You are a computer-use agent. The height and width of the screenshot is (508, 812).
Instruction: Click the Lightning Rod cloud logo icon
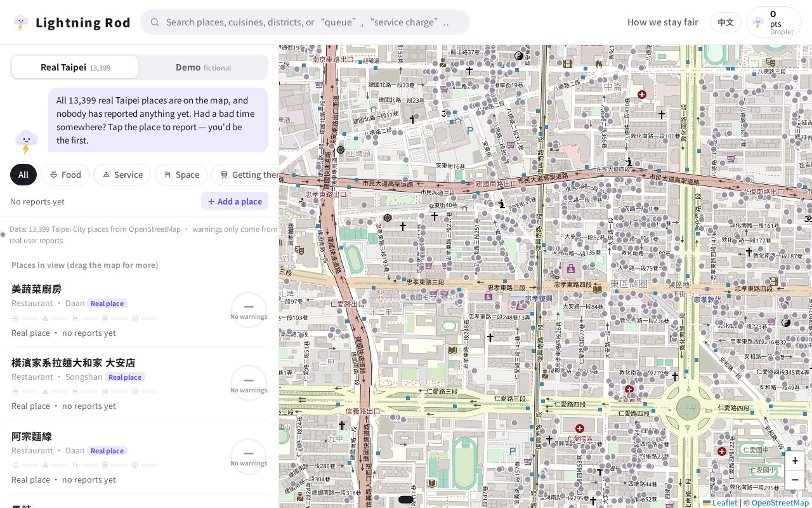point(21,23)
